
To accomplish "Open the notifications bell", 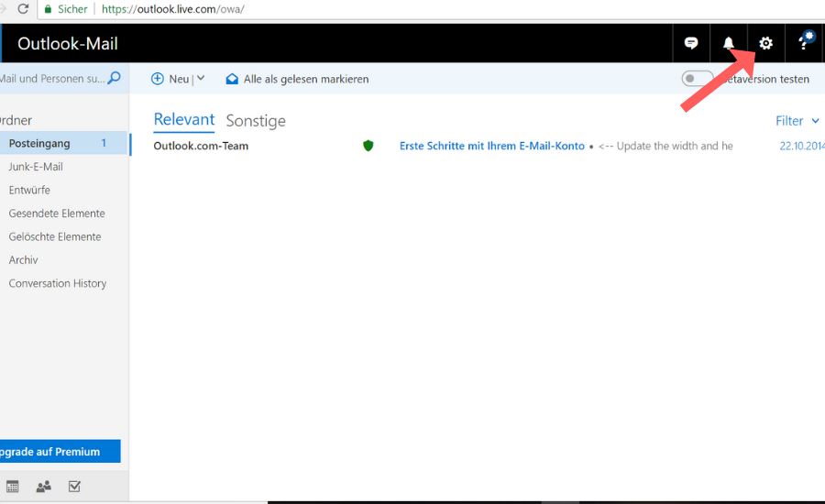I will [x=729, y=43].
